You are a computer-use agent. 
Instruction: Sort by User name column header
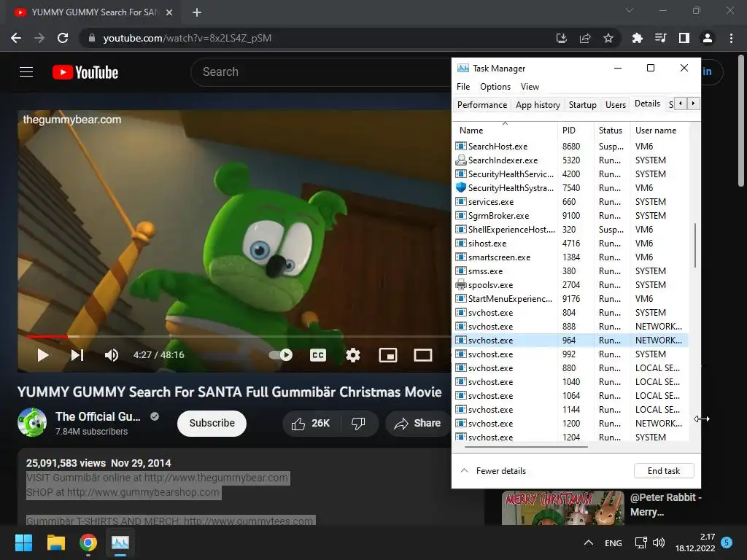[x=659, y=130]
